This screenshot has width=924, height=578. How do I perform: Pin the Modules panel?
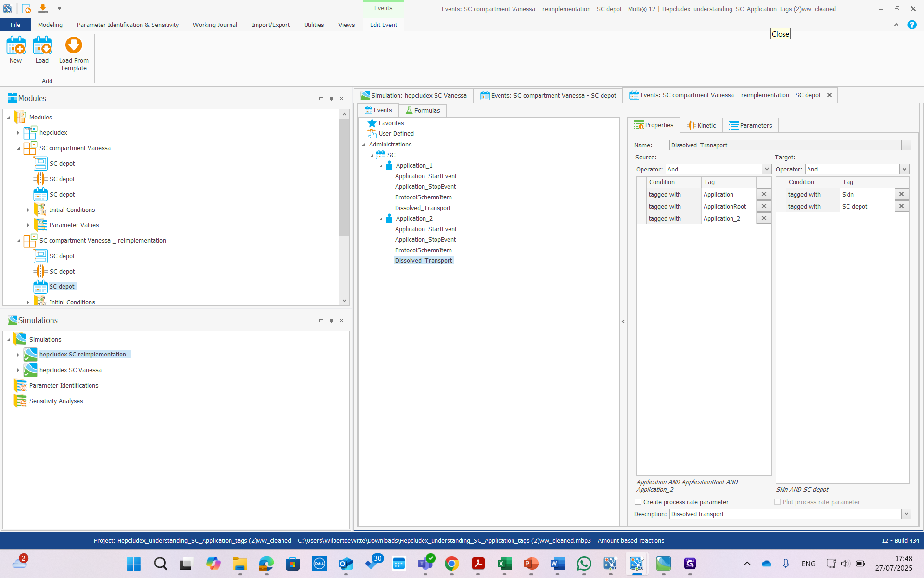tap(331, 99)
